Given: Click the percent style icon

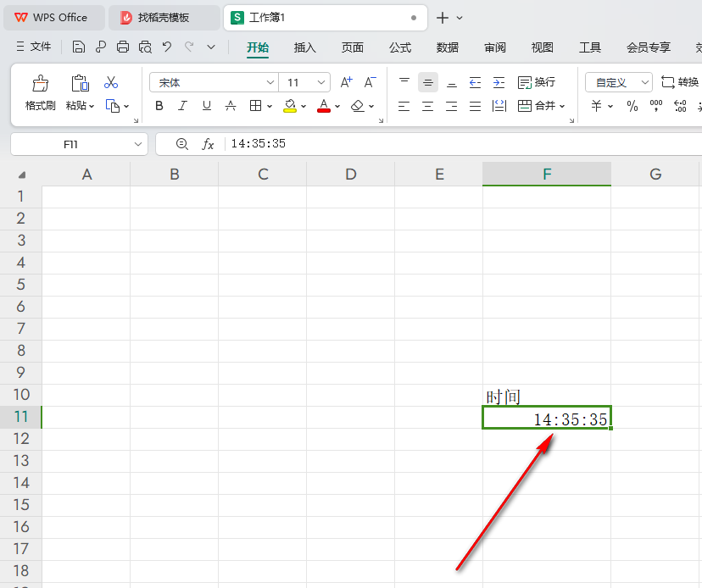Looking at the screenshot, I should [x=632, y=106].
